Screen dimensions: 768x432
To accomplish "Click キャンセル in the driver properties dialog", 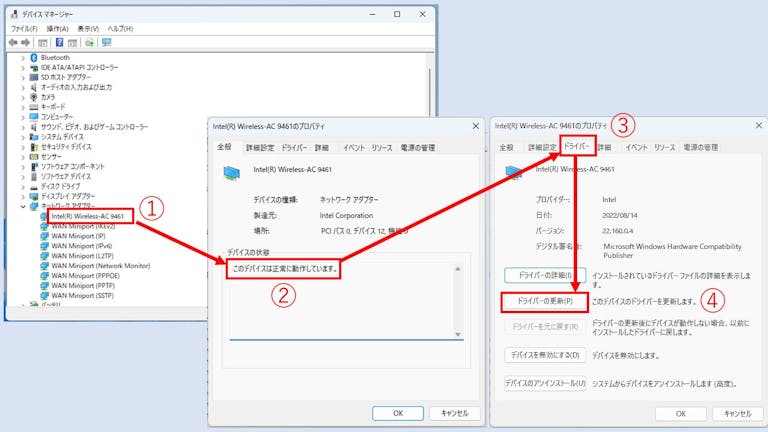I will (738, 413).
